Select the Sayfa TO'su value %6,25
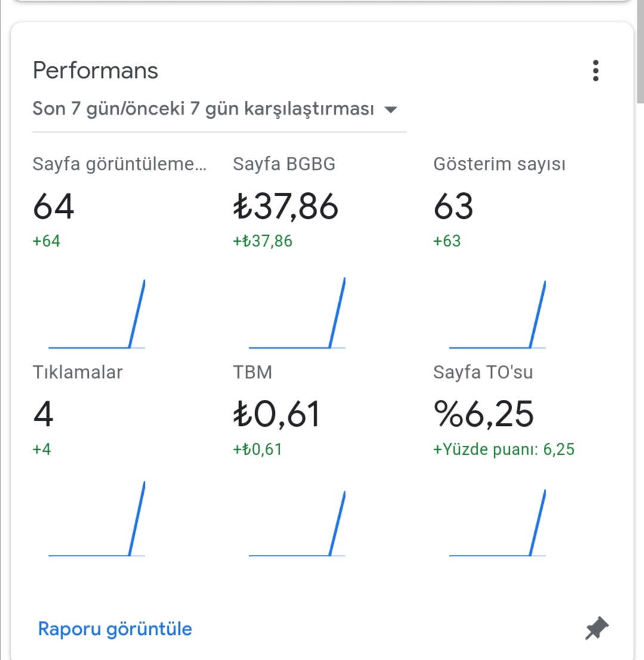 [x=484, y=414]
